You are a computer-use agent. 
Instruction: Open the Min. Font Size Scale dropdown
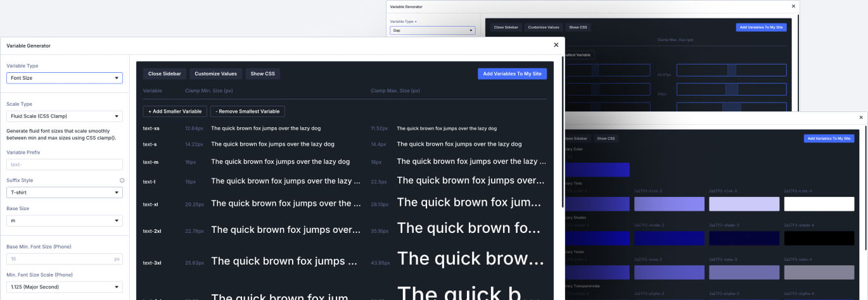pyautogui.click(x=65, y=287)
